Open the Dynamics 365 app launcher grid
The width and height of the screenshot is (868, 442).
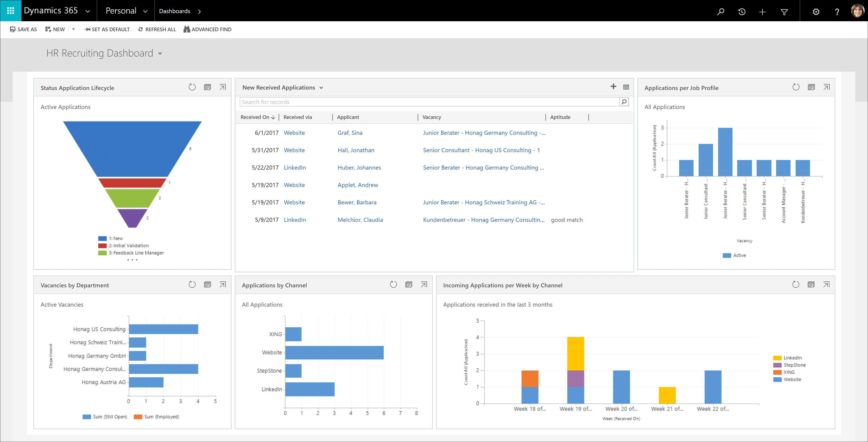click(x=10, y=10)
